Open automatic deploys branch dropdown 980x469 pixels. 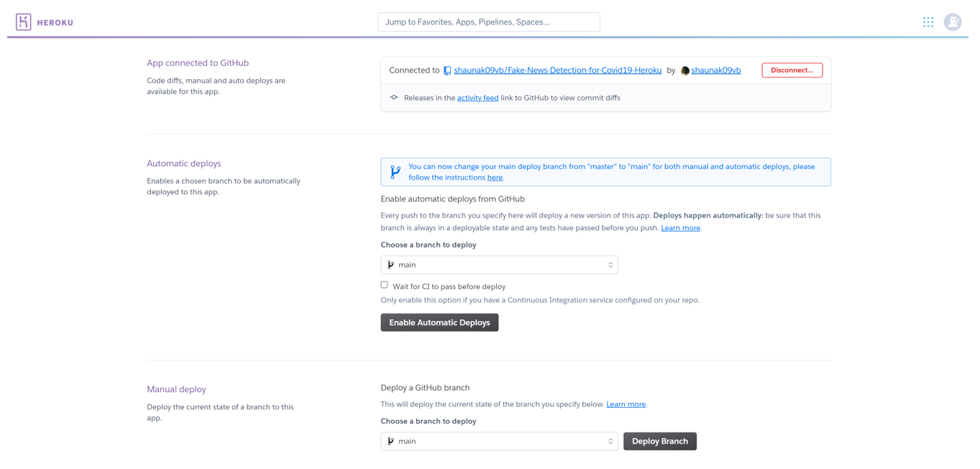click(499, 265)
